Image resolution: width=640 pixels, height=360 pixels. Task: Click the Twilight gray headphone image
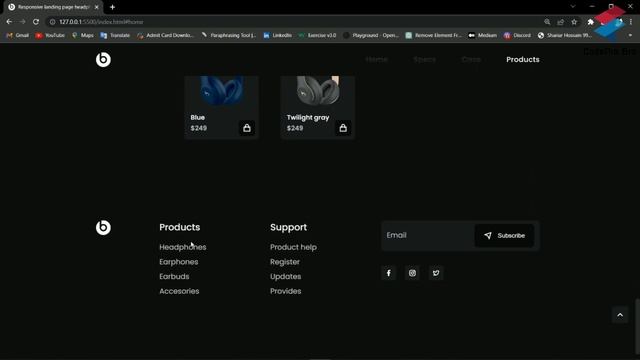point(318,91)
